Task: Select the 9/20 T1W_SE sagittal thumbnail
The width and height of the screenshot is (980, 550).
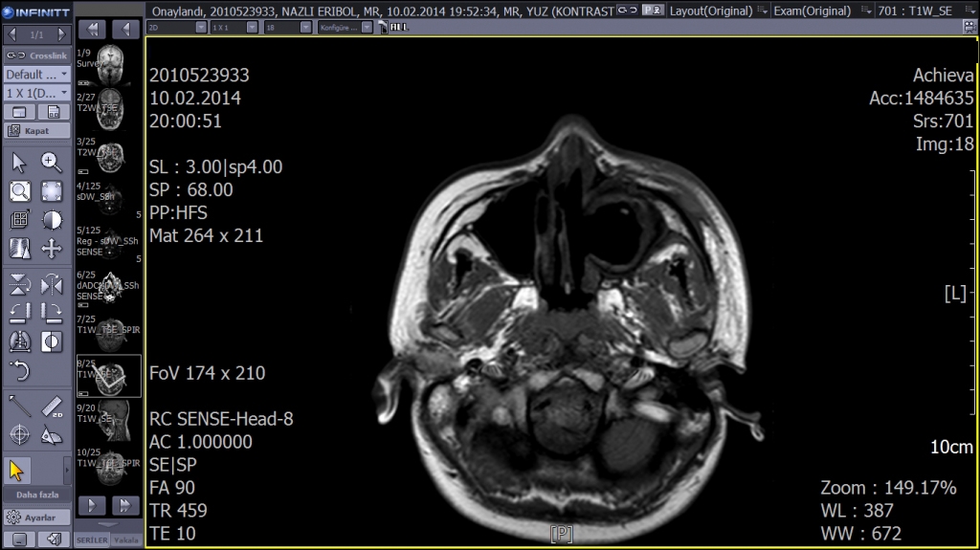Action: click(109, 421)
